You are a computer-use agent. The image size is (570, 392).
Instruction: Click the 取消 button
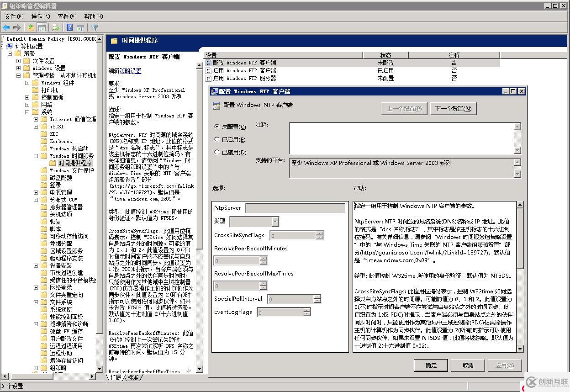coord(468,365)
